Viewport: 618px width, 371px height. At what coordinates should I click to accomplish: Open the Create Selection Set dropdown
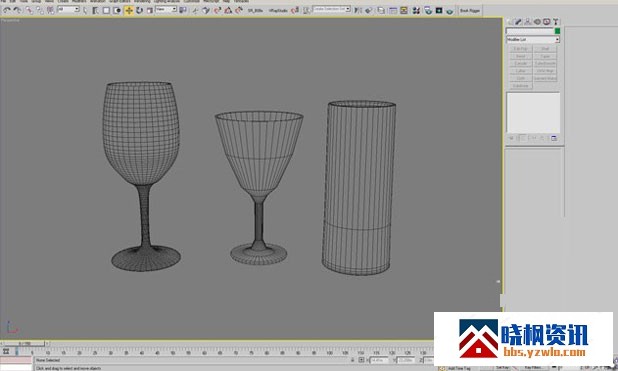tap(332, 9)
